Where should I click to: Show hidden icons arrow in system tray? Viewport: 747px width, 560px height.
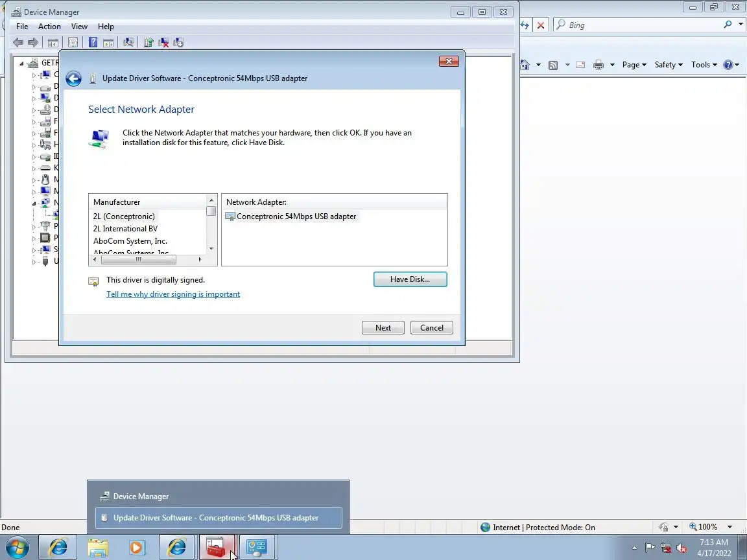[634, 548]
